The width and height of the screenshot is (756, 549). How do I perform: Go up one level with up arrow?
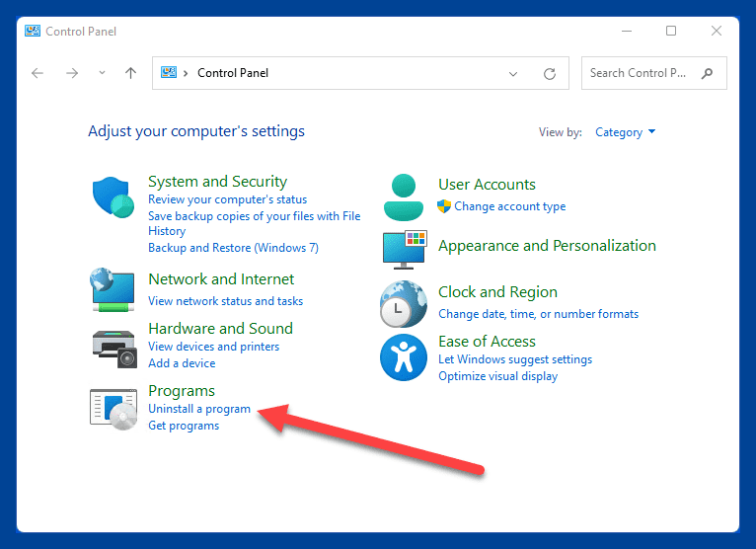tap(130, 73)
